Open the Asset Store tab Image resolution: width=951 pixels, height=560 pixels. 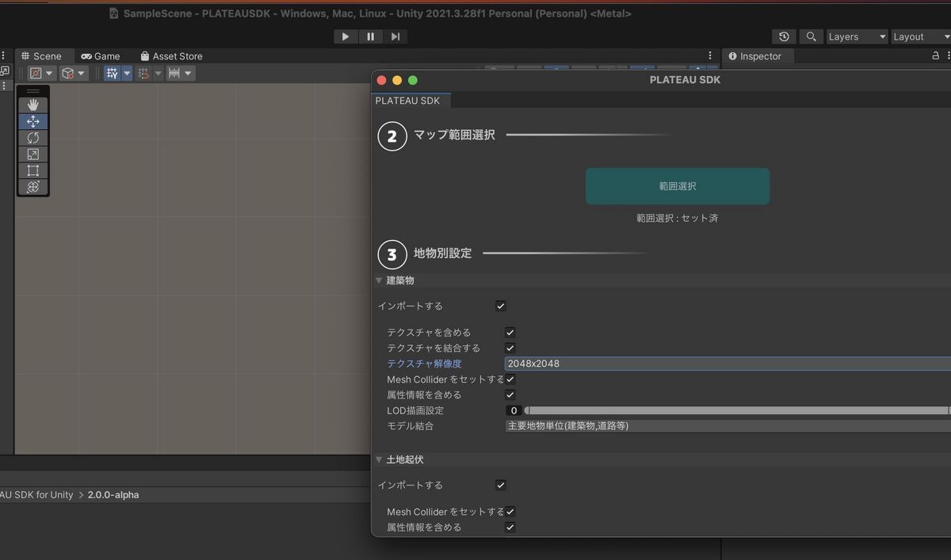click(171, 56)
